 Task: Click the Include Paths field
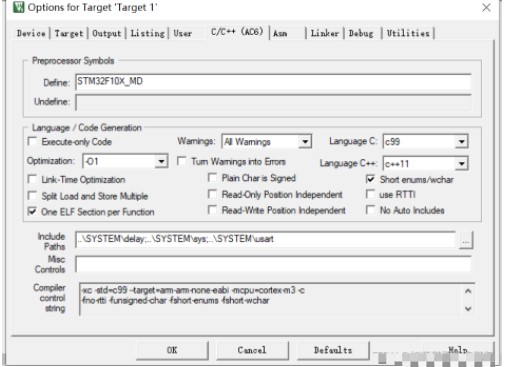[265, 239]
